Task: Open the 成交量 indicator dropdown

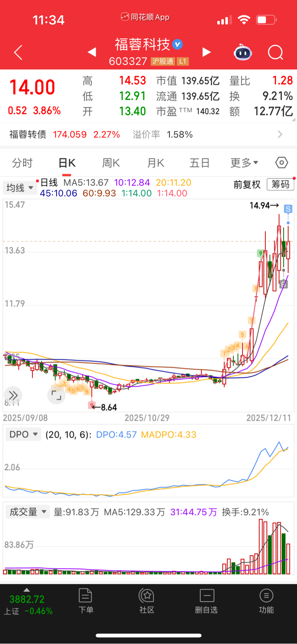Action: [x=28, y=512]
